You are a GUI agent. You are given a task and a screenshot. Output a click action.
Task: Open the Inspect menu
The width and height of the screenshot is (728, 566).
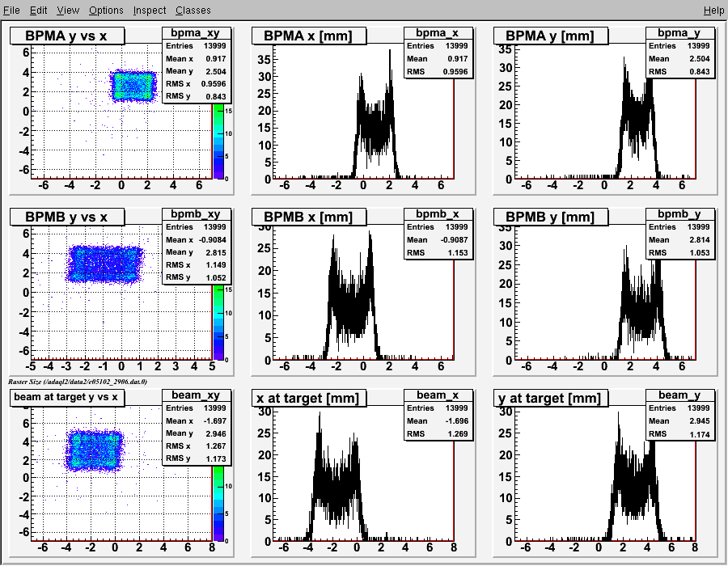[150, 11]
